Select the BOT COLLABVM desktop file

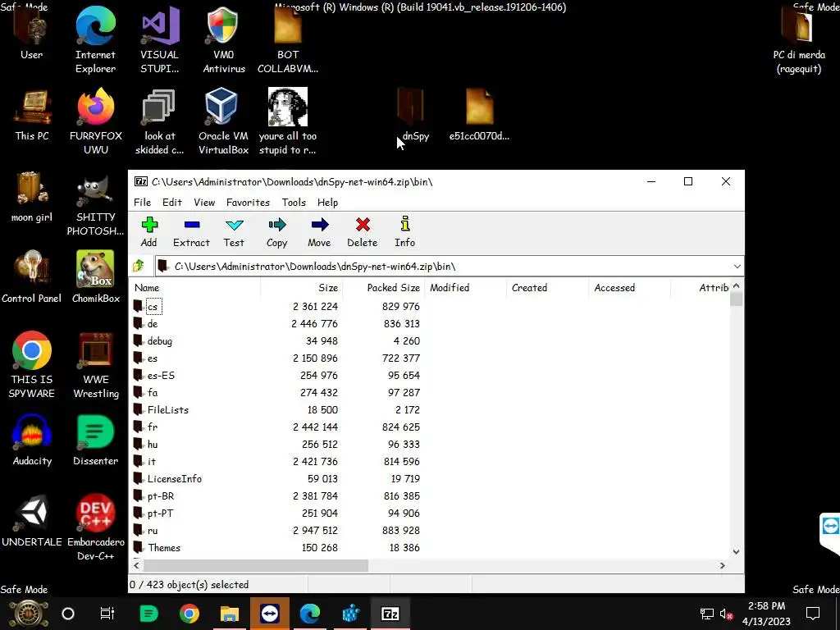288,41
